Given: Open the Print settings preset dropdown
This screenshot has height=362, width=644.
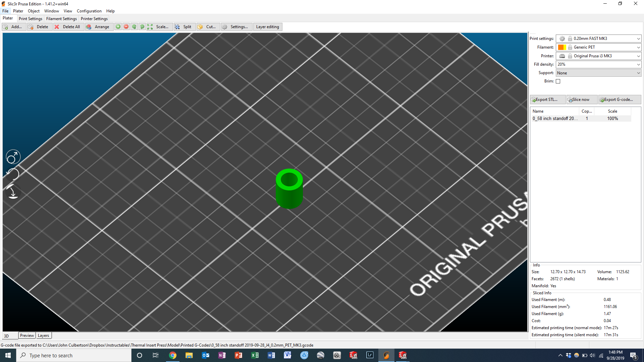Looking at the screenshot, I should [598, 39].
